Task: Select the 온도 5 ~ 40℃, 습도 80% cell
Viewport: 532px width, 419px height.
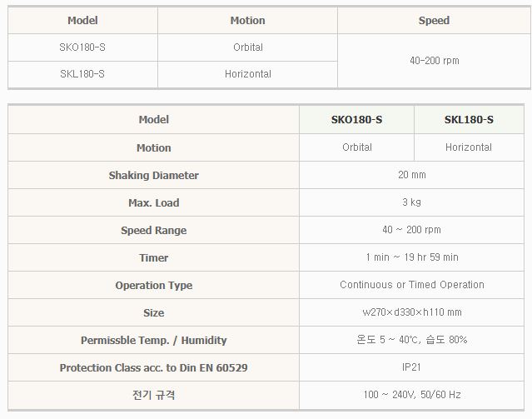Action: [412, 340]
